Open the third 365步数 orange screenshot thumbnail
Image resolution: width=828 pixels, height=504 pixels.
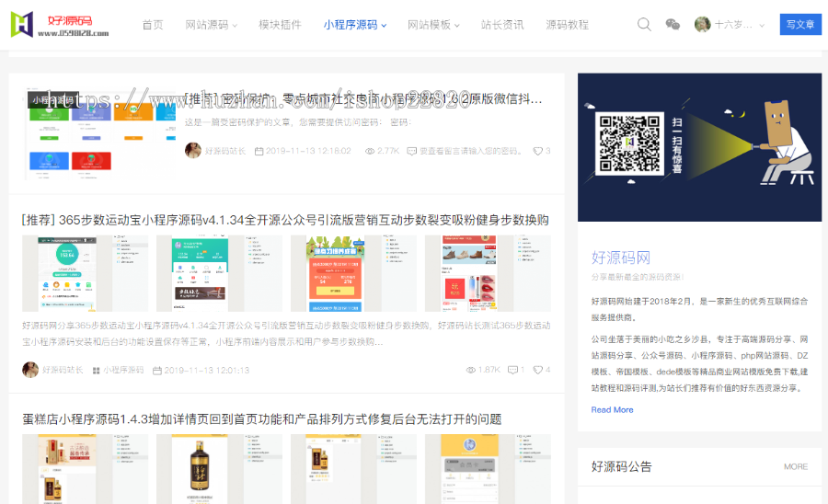353,273
